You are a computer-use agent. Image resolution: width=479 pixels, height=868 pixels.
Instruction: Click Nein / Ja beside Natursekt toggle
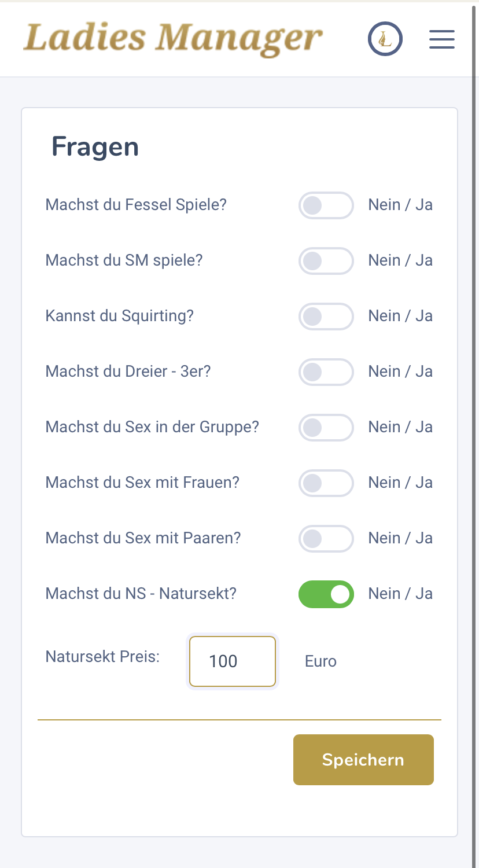(400, 594)
